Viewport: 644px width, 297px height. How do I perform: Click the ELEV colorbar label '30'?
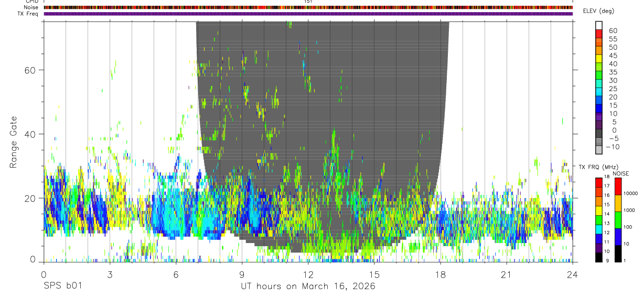[x=613, y=81]
